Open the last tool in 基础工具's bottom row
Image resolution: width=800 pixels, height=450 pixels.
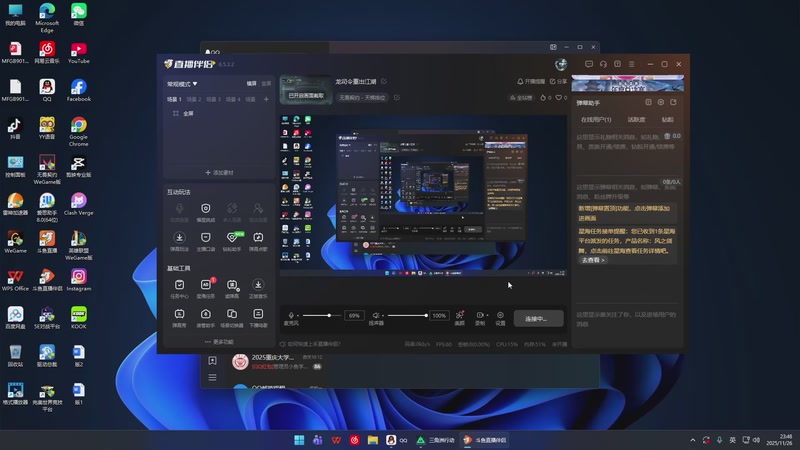point(258,317)
